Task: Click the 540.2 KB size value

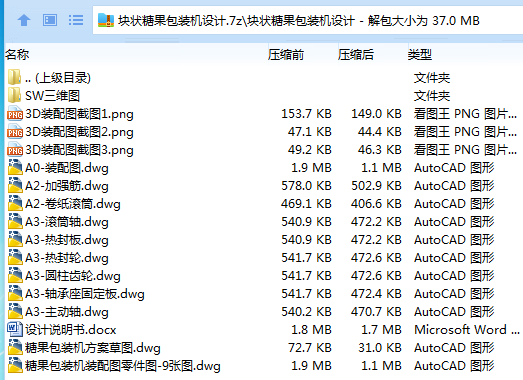Action: pos(306,312)
